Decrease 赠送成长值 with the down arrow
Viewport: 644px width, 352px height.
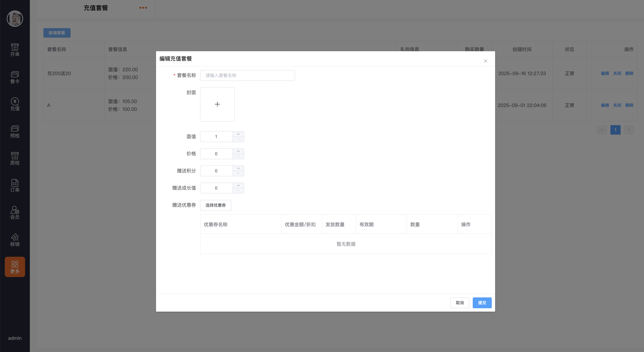click(238, 191)
